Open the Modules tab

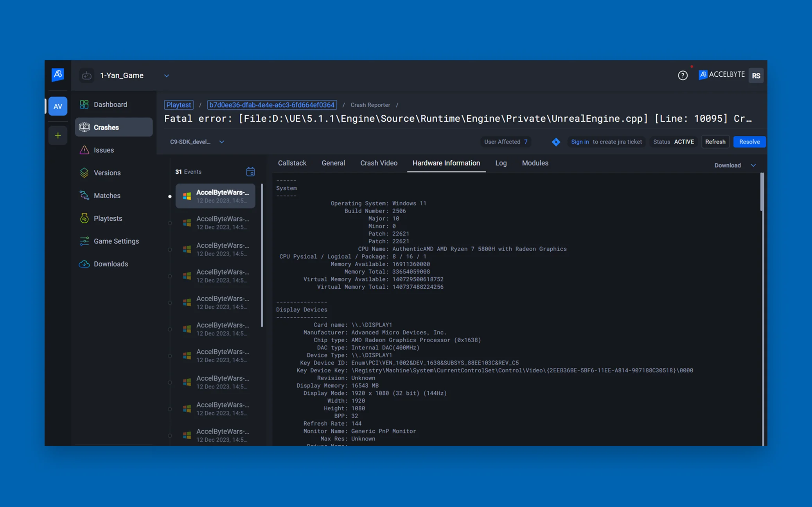tap(535, 163)
